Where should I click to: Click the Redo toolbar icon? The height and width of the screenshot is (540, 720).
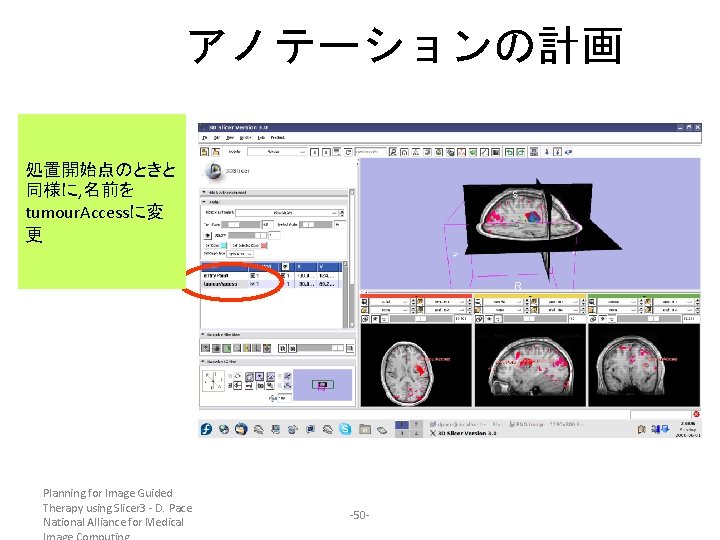[x=520, y=152]
